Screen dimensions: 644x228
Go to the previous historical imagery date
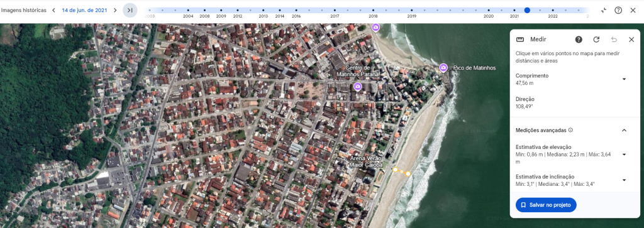coord(53,10)
